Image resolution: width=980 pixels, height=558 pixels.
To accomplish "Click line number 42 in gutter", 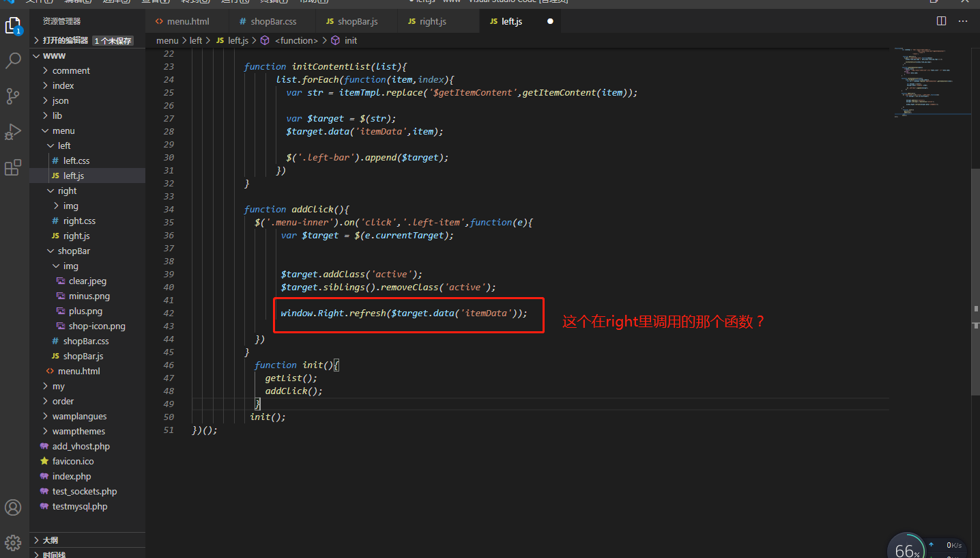I will point(169,313).
